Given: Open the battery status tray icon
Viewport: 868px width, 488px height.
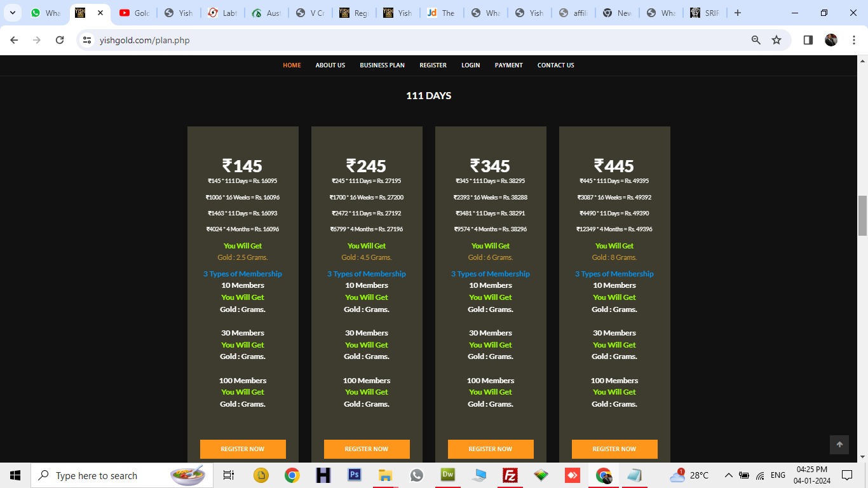Looking at the screenshot, I should point(744,475).
